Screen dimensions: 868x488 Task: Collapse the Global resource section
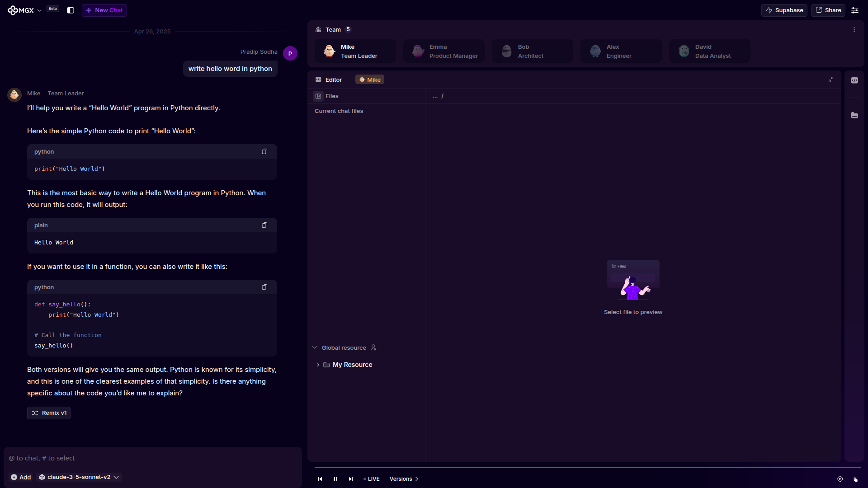(x=315, y=347)
